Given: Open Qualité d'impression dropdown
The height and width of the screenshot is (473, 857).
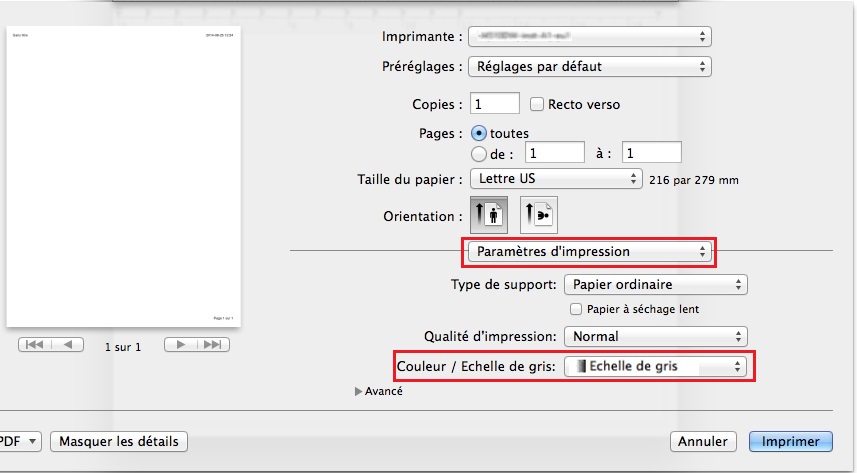Looking at the screenshot, I should [655, 336].
